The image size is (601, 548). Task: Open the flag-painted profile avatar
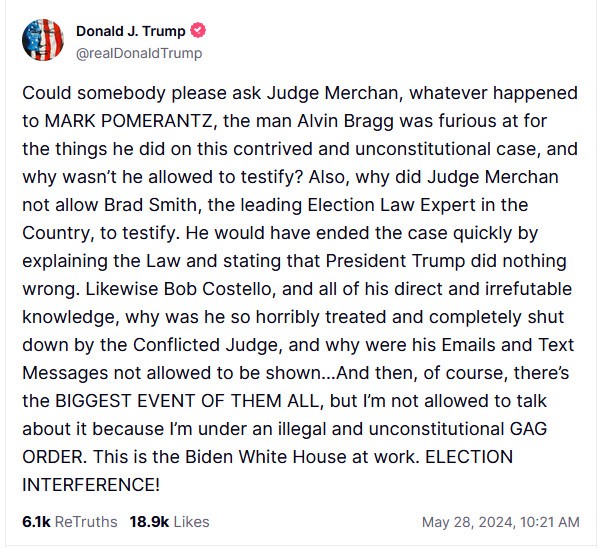43,40
